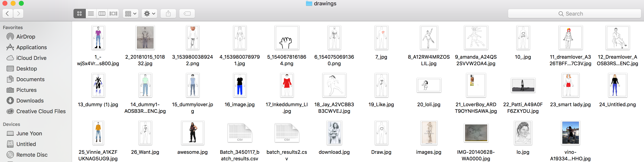Select file 21_LoverBoy_ARDT9OYNHSAWA.jpg
This screenshot has width=644, height=162.
pyautogui.click(x=476, y=85)
